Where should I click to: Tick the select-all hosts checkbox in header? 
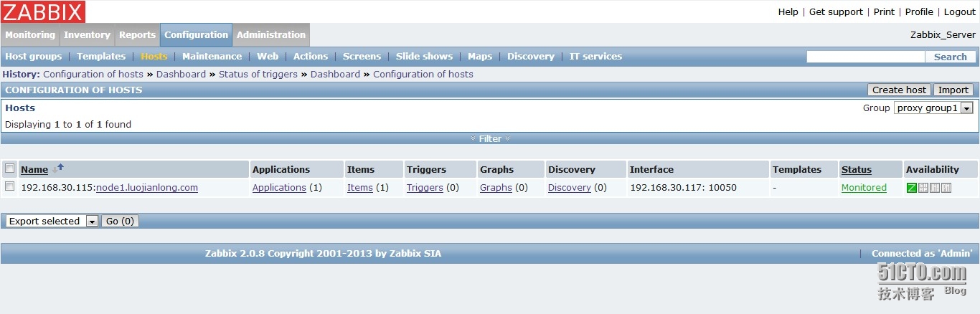click(x=9, y=168)
